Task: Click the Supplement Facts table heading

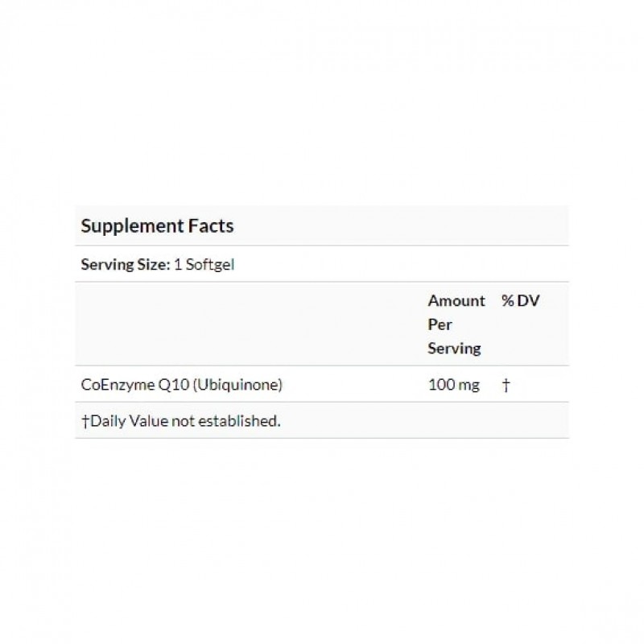Action: tap(157, 226)
